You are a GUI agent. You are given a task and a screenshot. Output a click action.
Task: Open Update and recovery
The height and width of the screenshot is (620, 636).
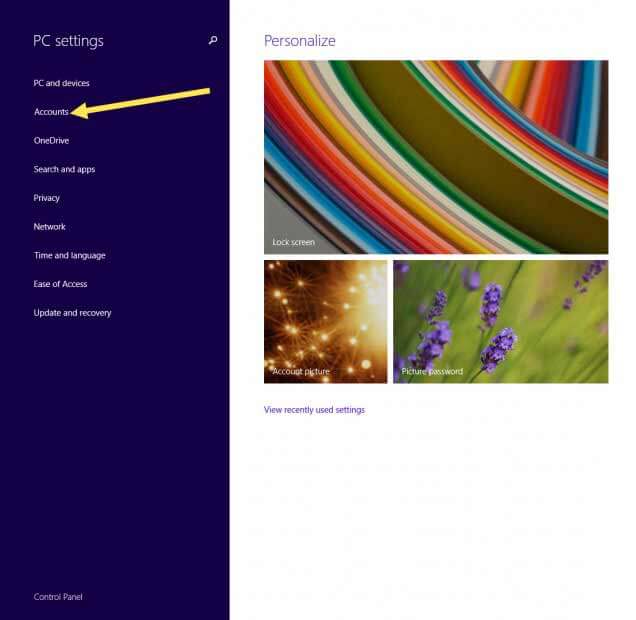tap(72, 313)
